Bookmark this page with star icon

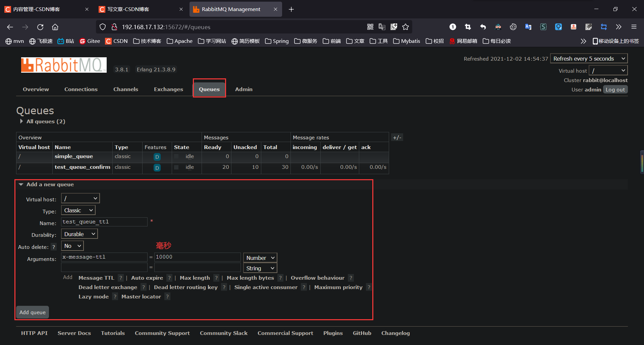[406, 27]
